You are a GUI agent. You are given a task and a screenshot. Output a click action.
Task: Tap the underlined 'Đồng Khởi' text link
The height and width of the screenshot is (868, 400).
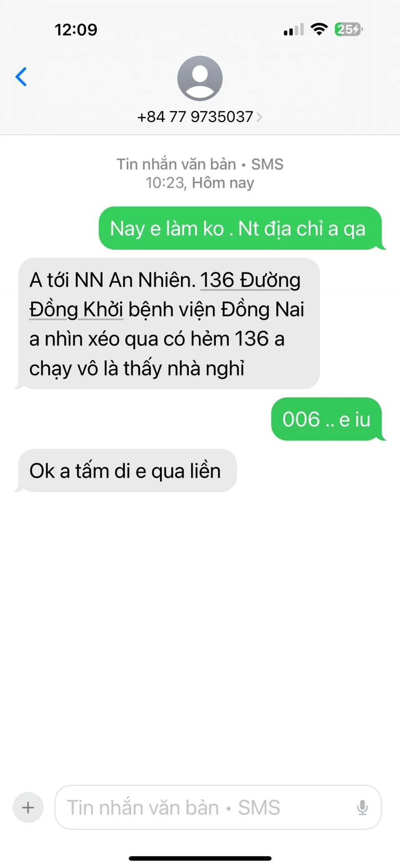[76, 309]
